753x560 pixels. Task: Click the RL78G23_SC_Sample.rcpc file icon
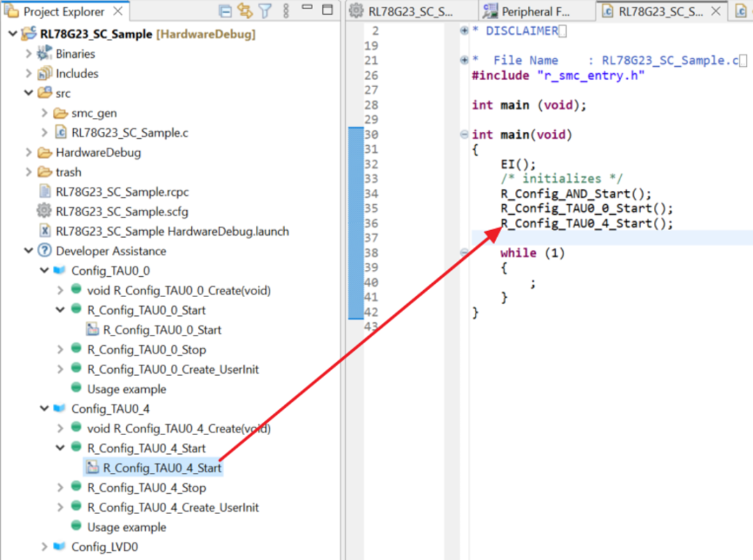(x=45, y=192)
